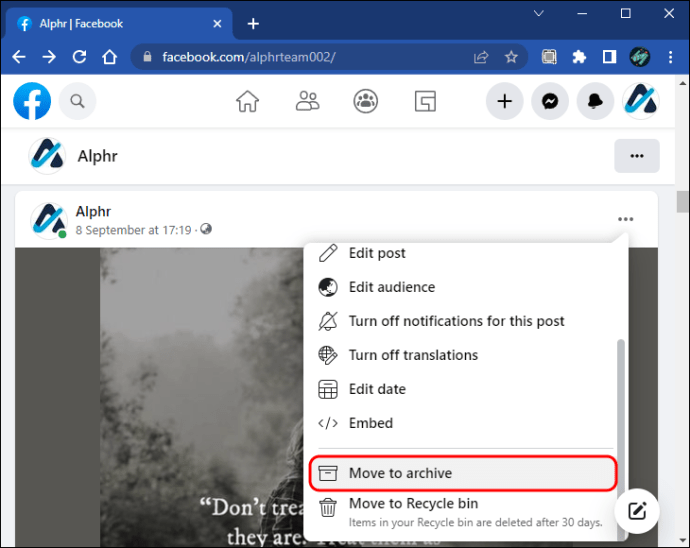The height and width of the screenshot is (548, 690).
Task: Open the Facebook search icon
Action: click(77, 101)
